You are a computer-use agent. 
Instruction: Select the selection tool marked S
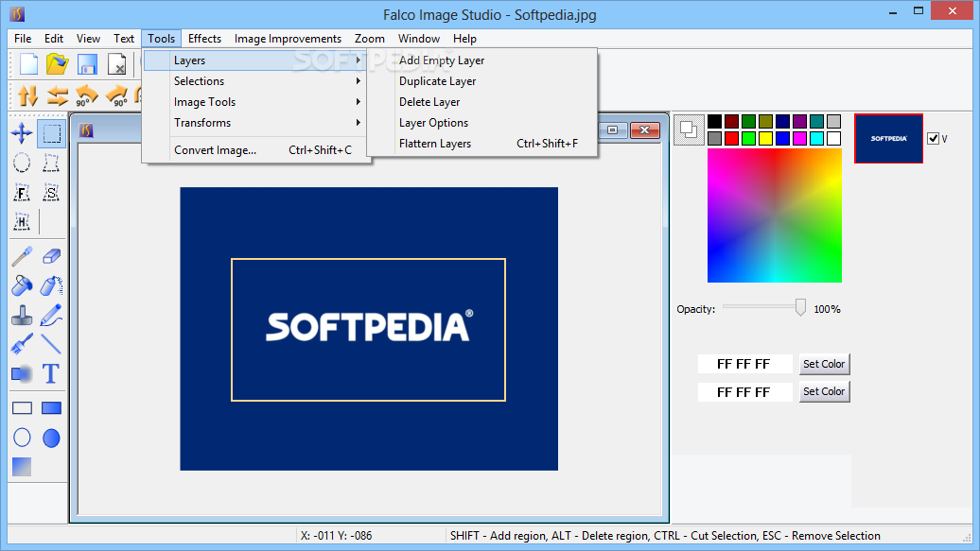pos(51,193)
